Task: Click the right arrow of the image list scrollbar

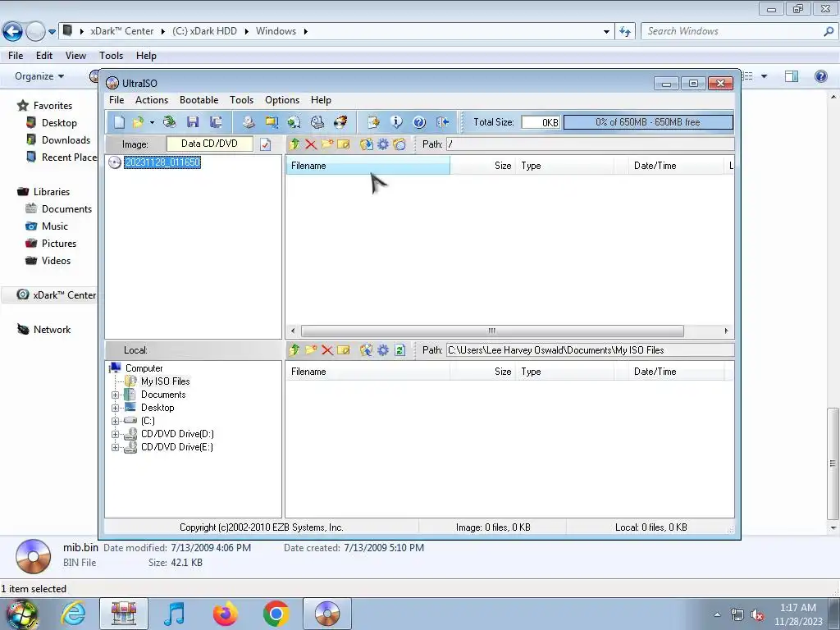Action: [727, 331]
